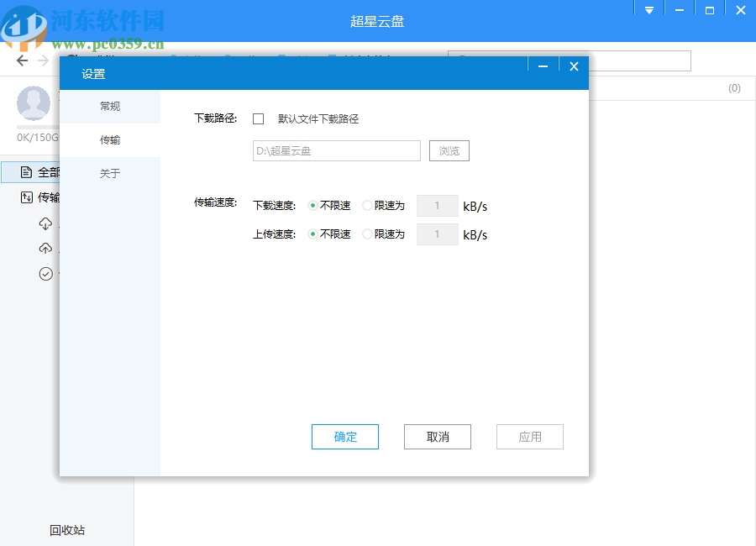Image resolution: width=756 pixels, height=546 pixels.
Task: Minimize the 设置 dialog
Action: pyautogui.click(x=543, y=66)
